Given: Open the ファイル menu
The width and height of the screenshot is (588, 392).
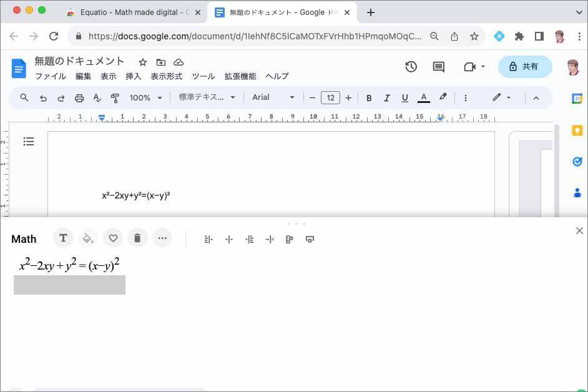Looking at the screenshot, I should pyautogui.click(x=51, y=76).
